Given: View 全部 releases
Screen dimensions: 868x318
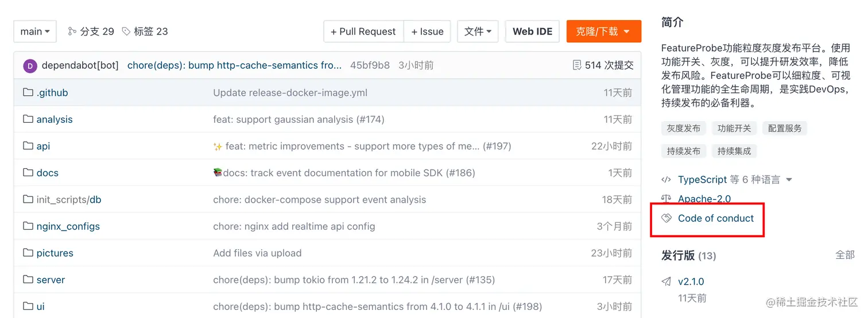Looking at the screenshot, I should 845,255.
